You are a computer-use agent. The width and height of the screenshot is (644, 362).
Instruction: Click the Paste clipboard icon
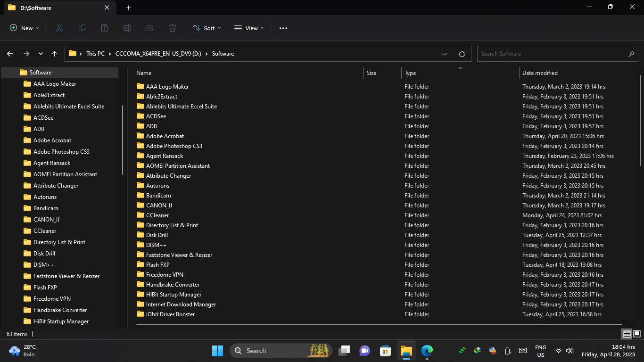105,28
